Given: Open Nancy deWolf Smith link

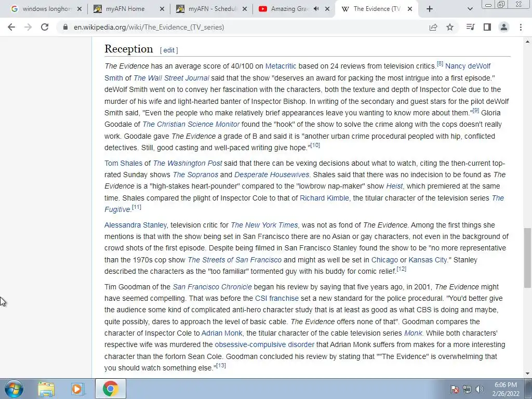Looking at the screenshot, I should (x=468, y=66).
